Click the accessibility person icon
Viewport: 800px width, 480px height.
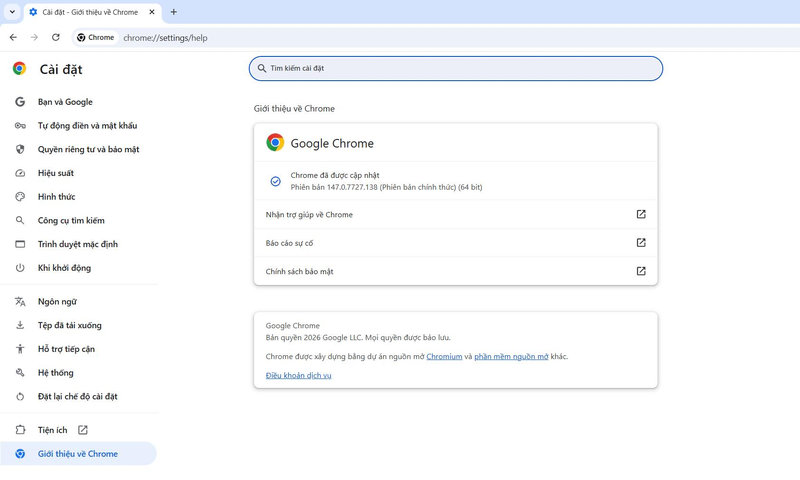pos(20,349)
